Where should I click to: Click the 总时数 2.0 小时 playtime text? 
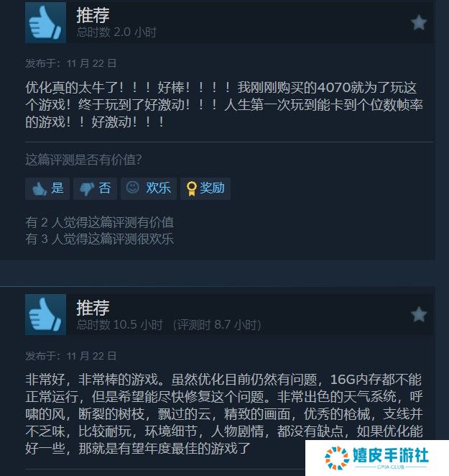coord(116,32)
